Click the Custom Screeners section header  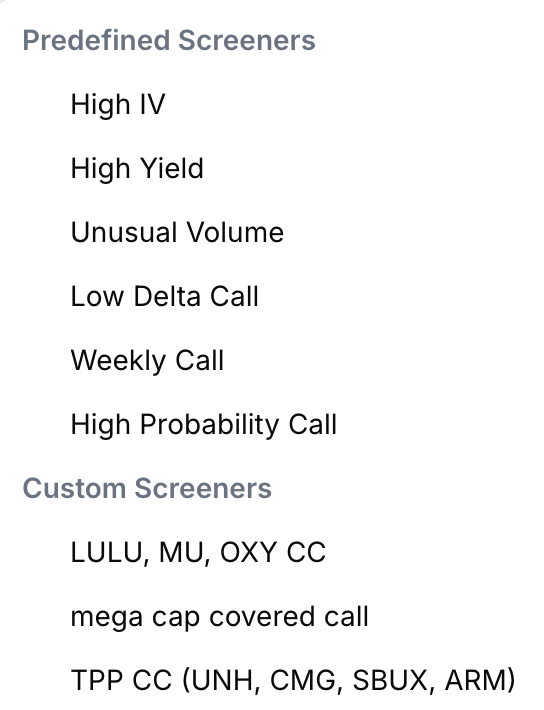(x=147, y=488)
